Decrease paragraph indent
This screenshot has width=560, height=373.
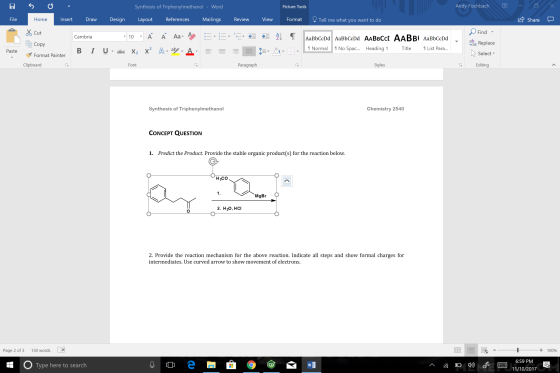(252, 36)
